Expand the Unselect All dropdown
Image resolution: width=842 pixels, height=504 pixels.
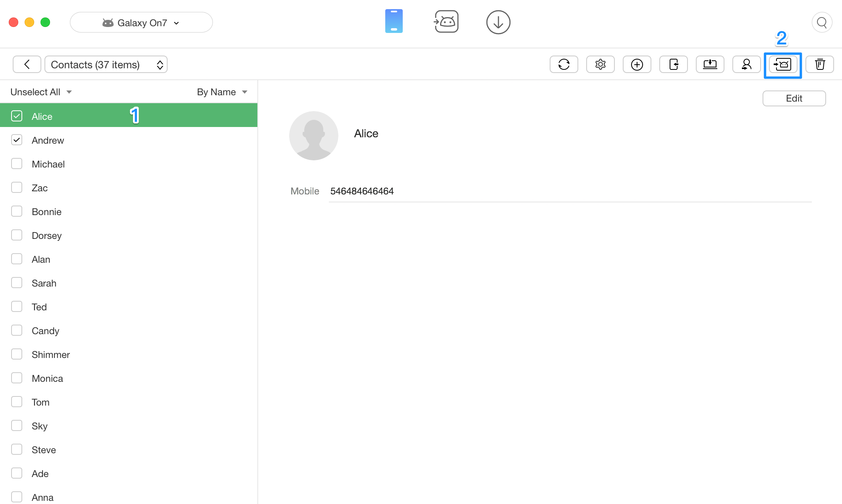pyautogui.click(x=41, y=92)
